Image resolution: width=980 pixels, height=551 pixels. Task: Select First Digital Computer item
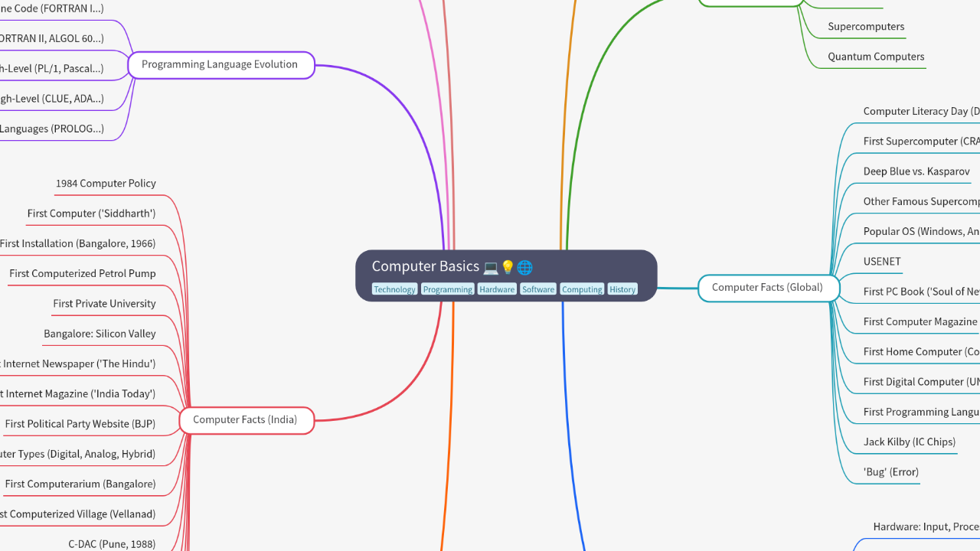(921, 382)
